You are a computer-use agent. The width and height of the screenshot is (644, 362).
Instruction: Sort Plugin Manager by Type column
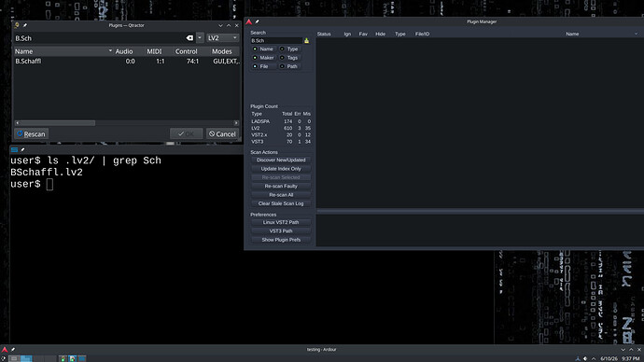[400, 35]
